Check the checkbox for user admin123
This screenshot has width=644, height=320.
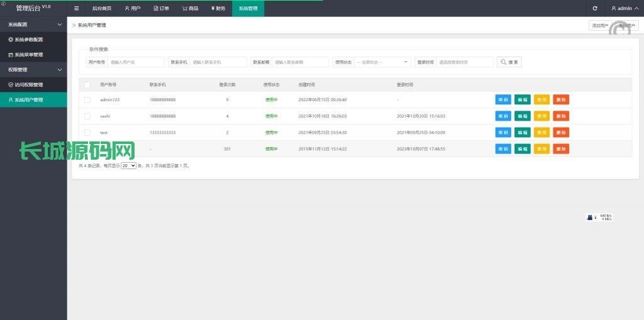tap(87, 100)
